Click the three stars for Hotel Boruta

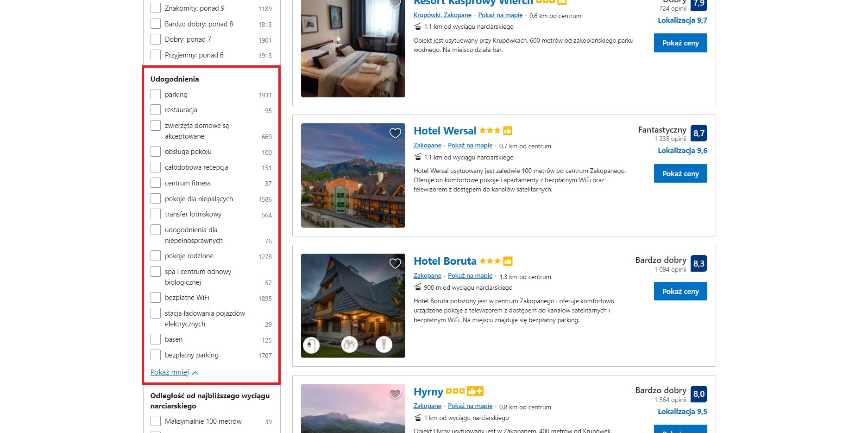[490, 261]
